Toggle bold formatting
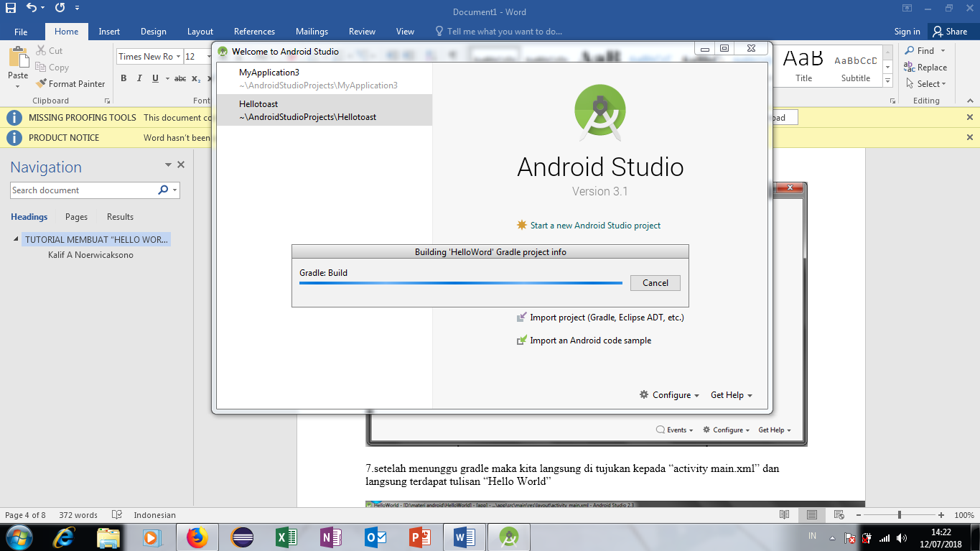The height and width of the screenshot is (551, 980). tap(123, 79)
